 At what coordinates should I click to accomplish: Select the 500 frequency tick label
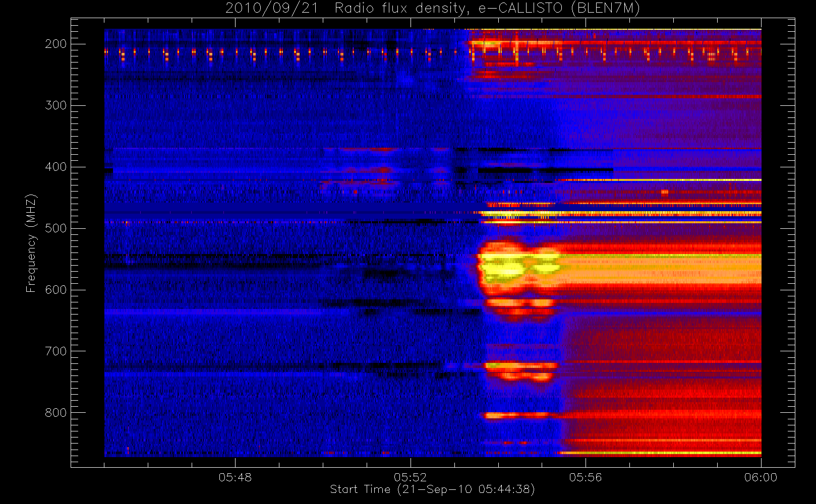(56, 228)
